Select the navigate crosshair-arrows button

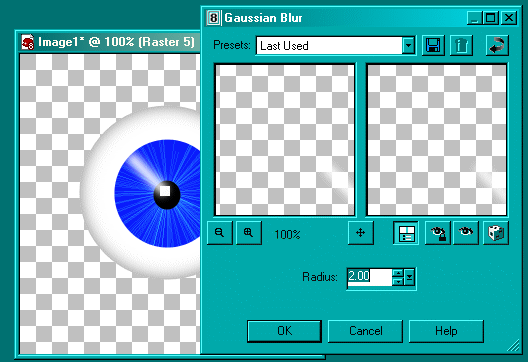pyautogui.click(x=361, y=233)
